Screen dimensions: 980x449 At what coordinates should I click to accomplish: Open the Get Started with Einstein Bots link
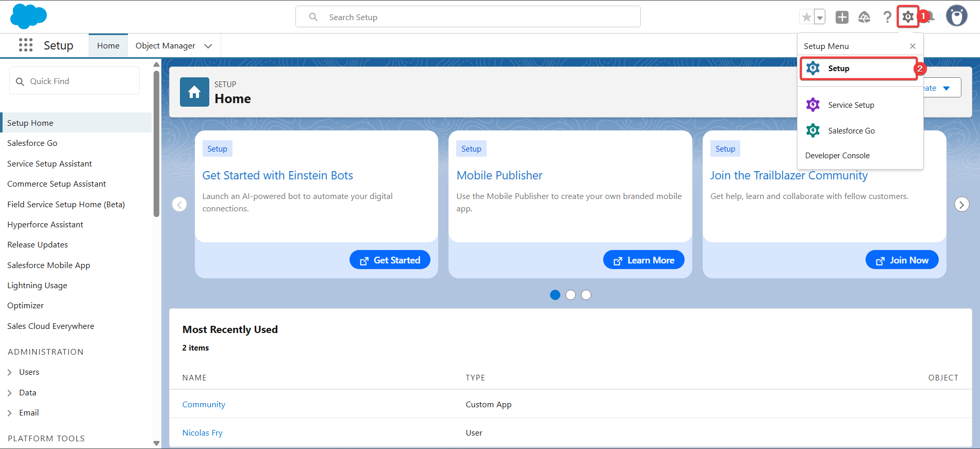pos(277,175)
